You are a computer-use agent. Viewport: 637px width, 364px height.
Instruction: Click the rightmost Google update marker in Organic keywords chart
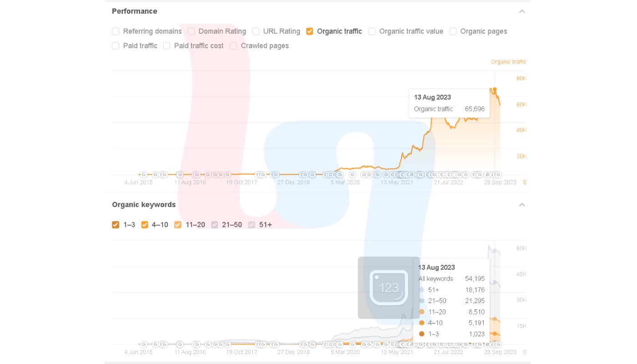pos(498,344)
